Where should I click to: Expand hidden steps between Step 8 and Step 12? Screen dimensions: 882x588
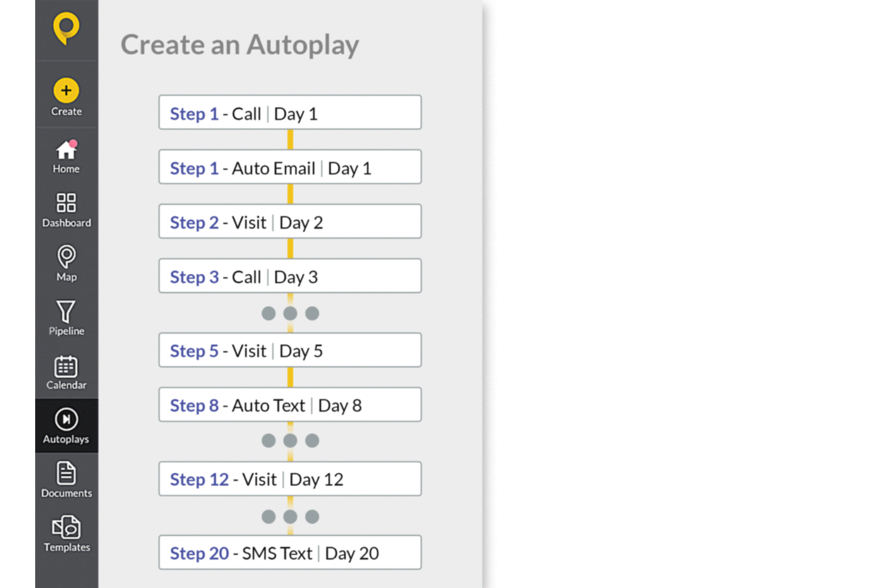(290, 440)
